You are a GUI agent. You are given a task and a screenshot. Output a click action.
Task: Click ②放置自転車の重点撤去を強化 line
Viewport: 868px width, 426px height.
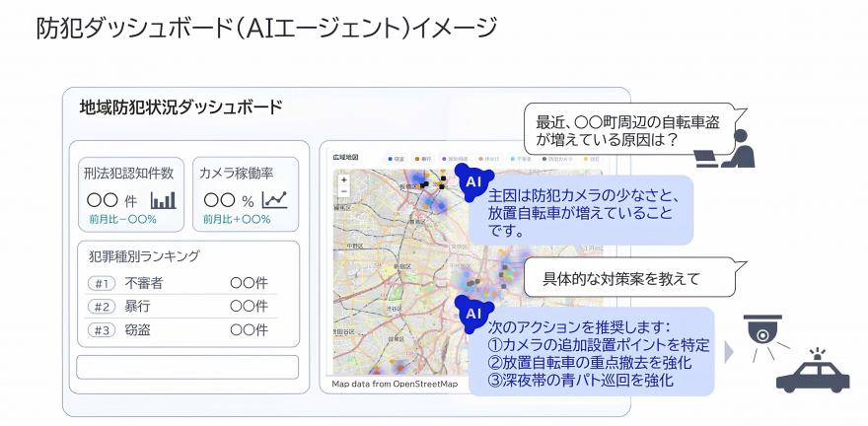point(590,363)
